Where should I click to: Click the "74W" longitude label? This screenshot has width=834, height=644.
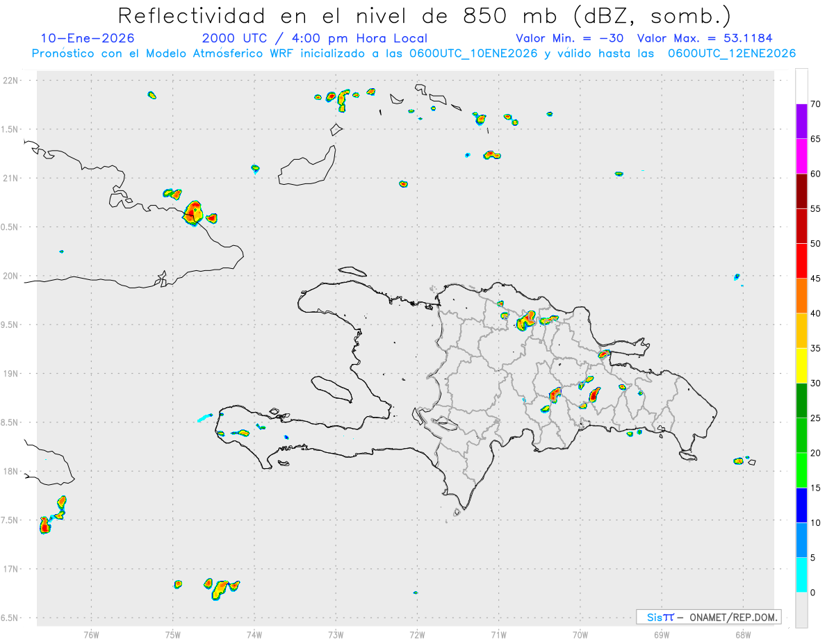click(x=254, y=634)
